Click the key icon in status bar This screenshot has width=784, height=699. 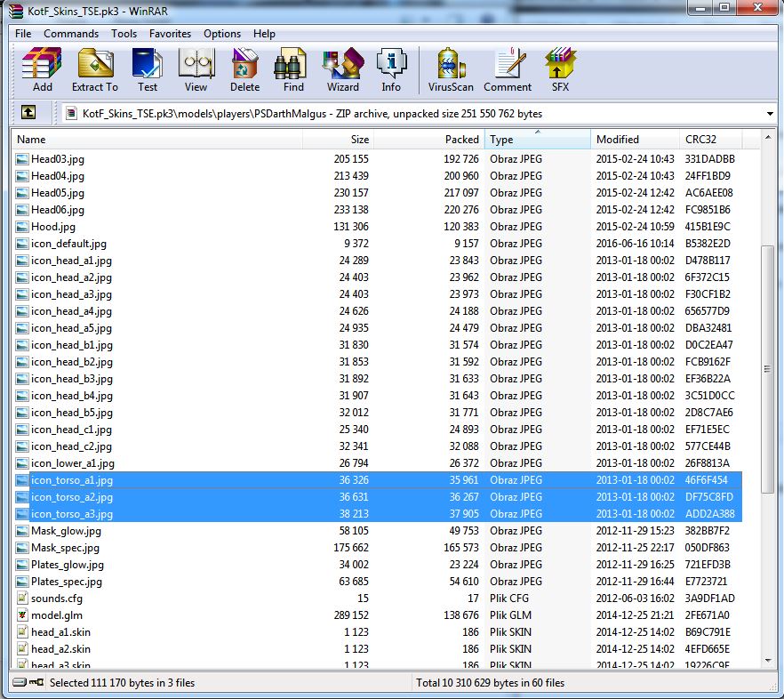tap(36, 682)
